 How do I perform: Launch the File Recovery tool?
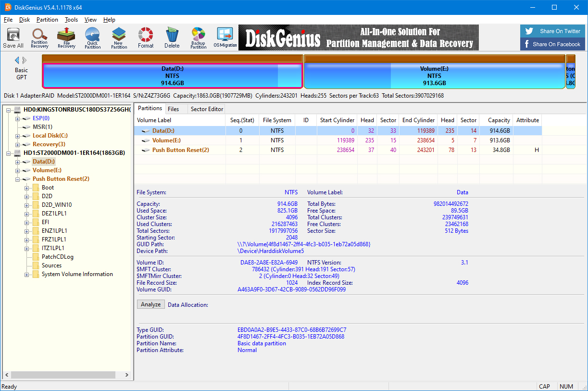(66, 38)
